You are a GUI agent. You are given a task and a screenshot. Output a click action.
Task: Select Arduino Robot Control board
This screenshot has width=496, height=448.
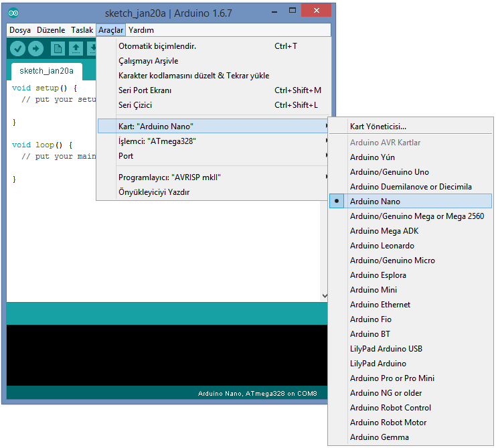(410, 408)
